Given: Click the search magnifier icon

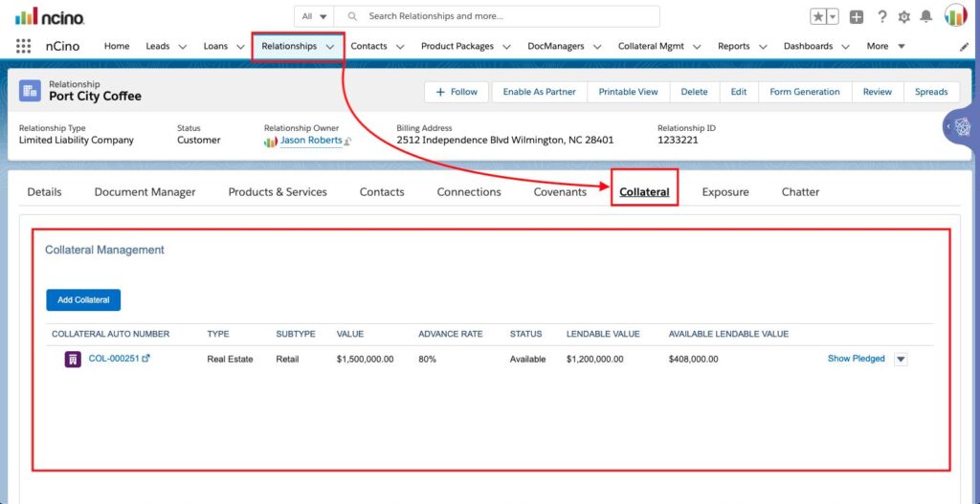Looking at the screenshot, I should pyautogui.click(x=352, y=16).
